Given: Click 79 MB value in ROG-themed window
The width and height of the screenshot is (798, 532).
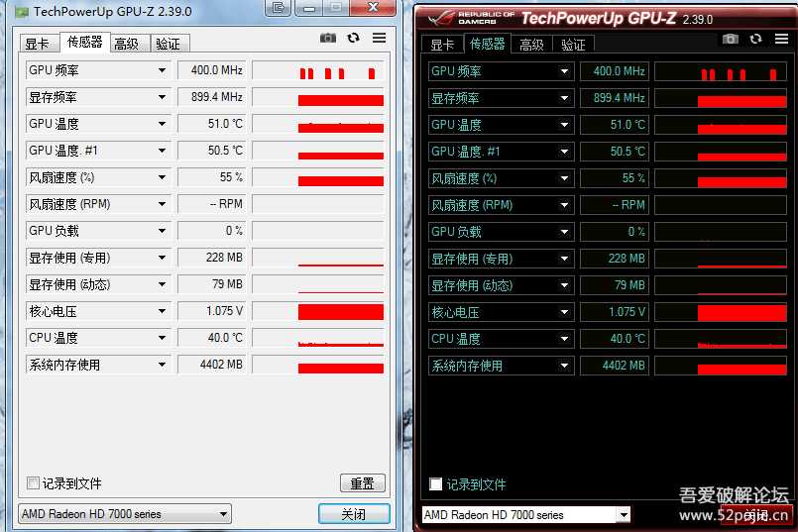Looking at the screenshot, I should click(615, 285).
